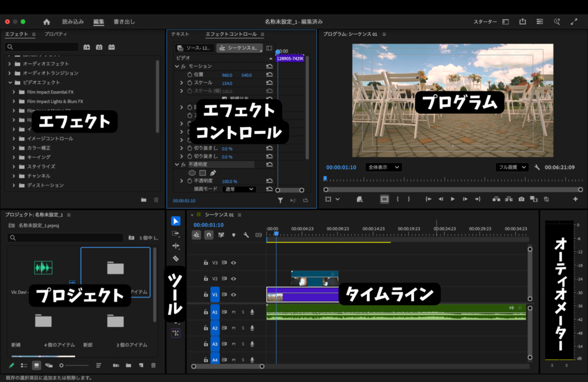Viewport: 588px width, 382px height.
Task: Go to the Home screen icon
Action: click(x=47, y=22)
